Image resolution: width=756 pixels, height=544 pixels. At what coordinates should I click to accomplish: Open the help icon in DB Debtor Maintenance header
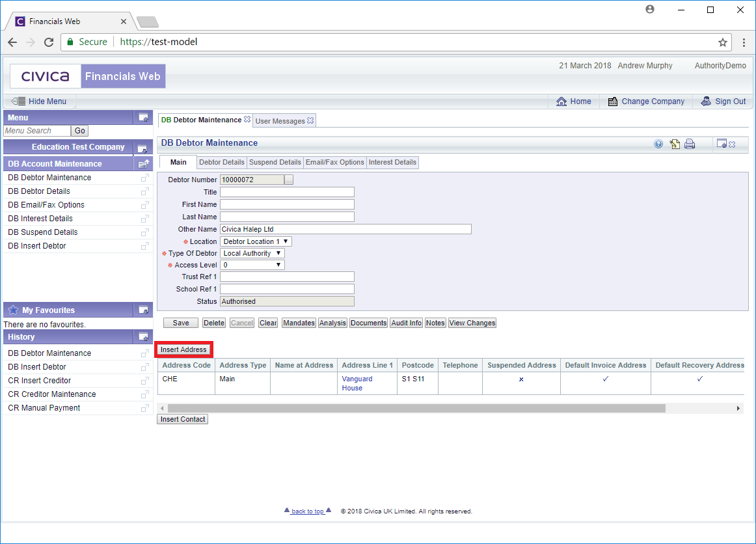coord(658,144)
